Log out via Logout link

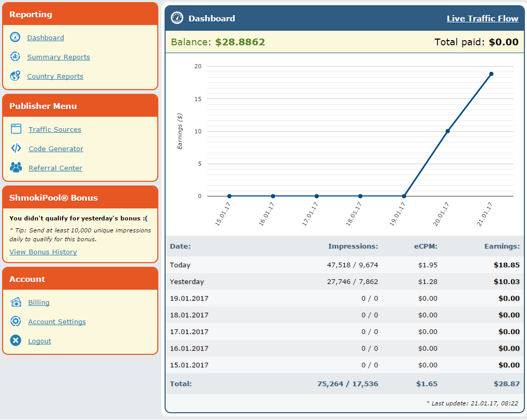click(x=40, y=341)
